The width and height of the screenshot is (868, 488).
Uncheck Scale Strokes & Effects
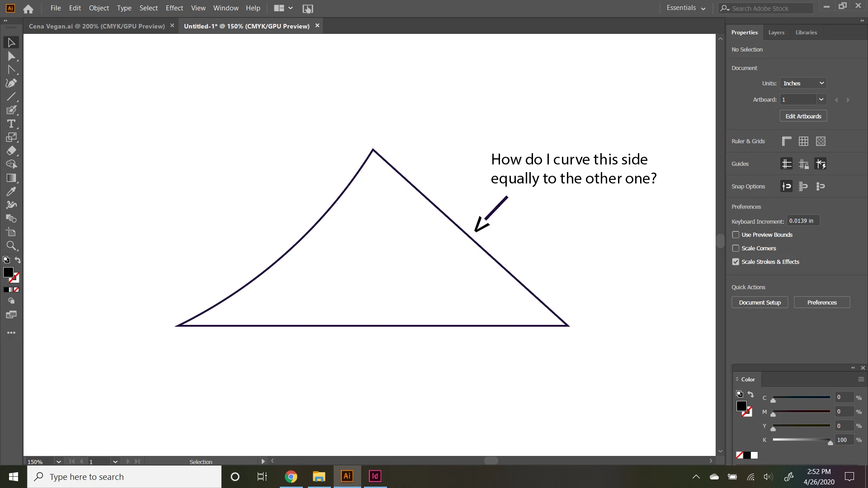(x=736, y=262)
